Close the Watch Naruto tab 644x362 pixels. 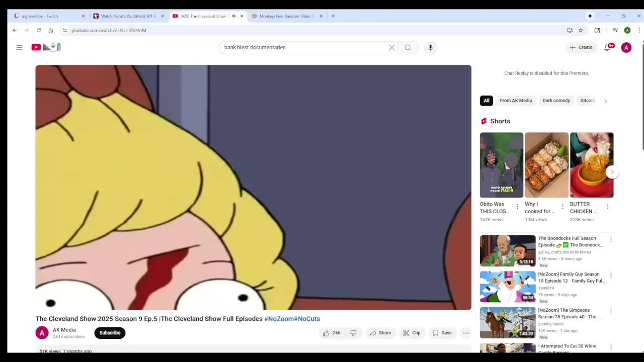click(x=162, y=16)
